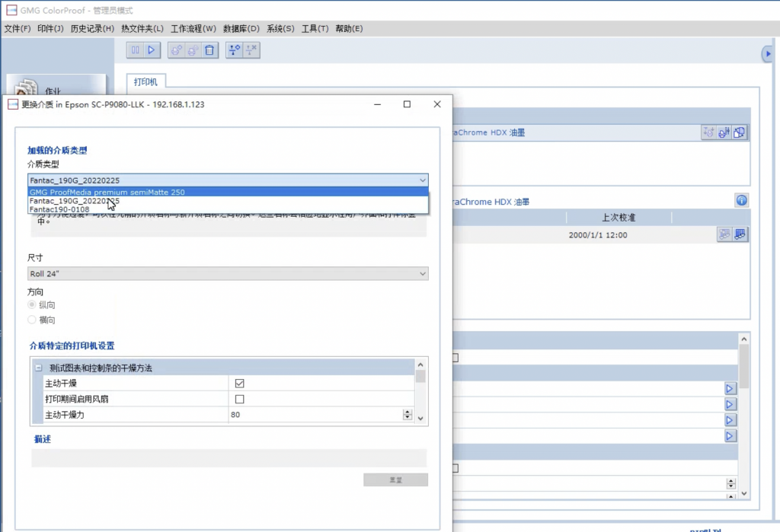The height and width of the screenshot is (532, 780).
Task: Click the toolbar icon left of the greyed X icon
Action: [235, 49]
